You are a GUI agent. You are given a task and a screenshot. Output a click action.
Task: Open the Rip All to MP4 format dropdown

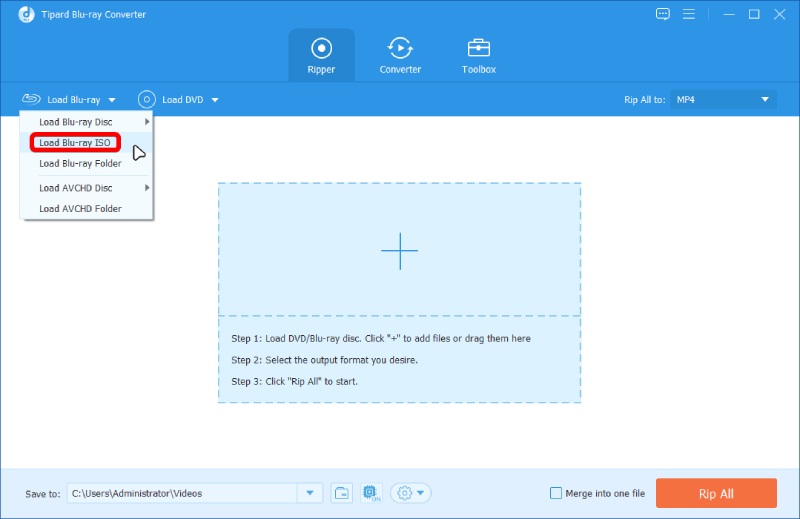(x=723, y=100)
